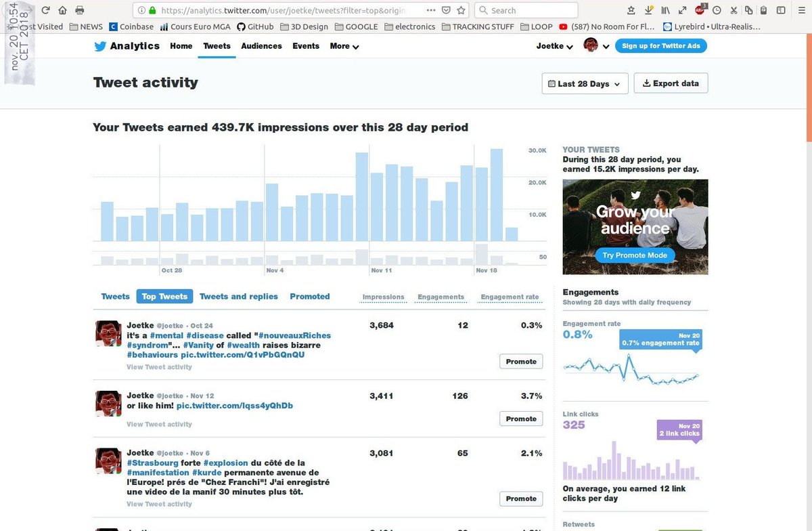The width and height of the screenshot is (812, 531).
Task: Open the Joetke account dropdown
Action: click(555, 46)
